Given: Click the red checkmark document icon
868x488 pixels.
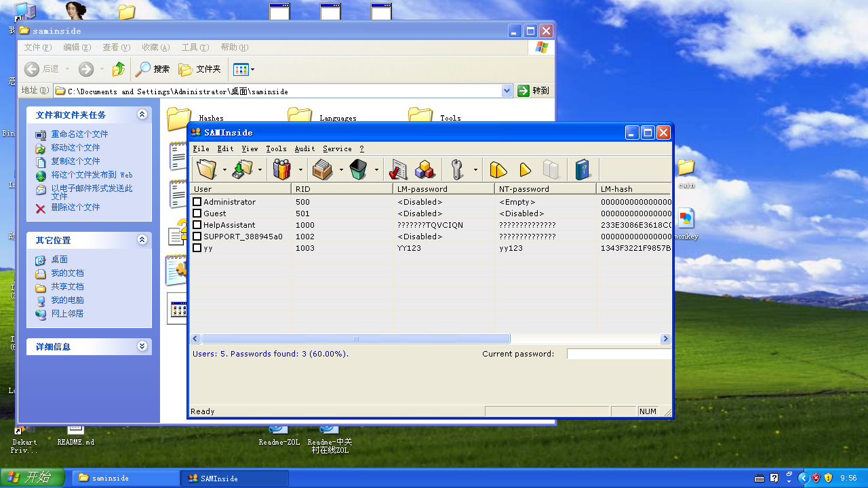Looking at the screenshot, I should tap(399, 169).
